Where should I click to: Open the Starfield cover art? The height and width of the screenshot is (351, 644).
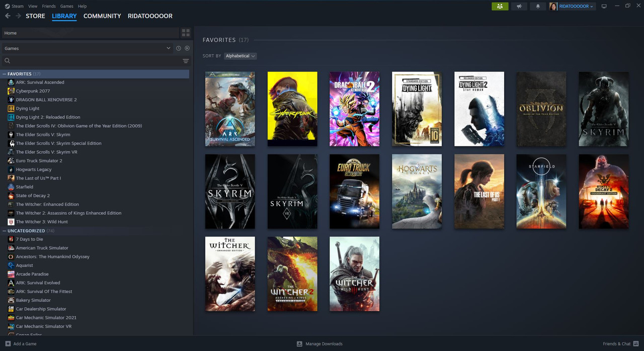[541, 192]
